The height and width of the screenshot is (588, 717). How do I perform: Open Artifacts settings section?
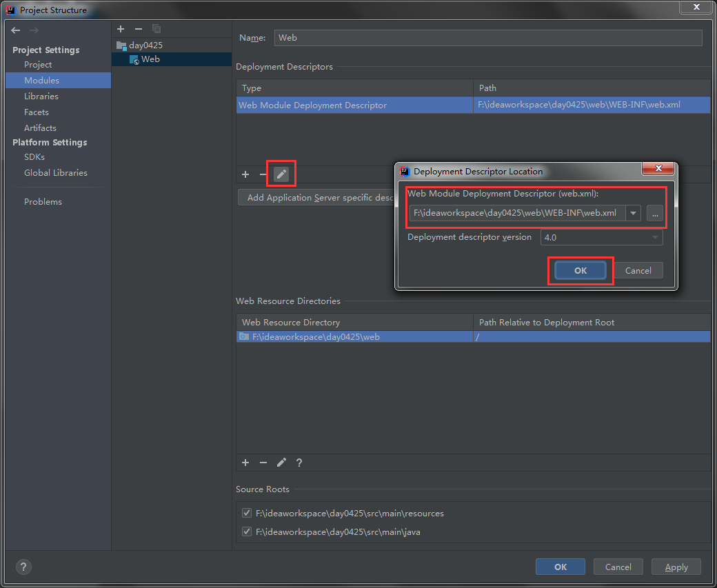[40, 128]
